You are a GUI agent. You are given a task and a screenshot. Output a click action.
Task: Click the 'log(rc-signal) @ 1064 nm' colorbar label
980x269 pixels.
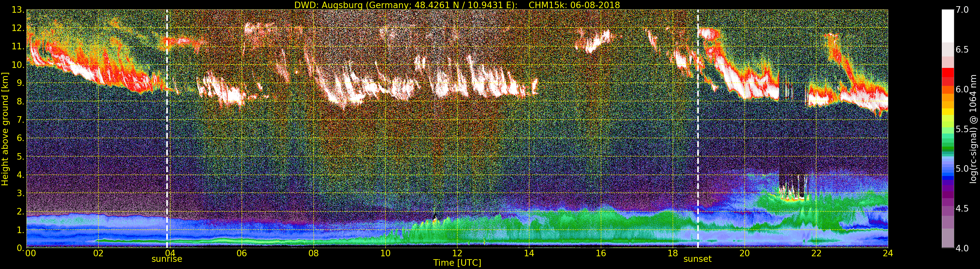point(973,128)
